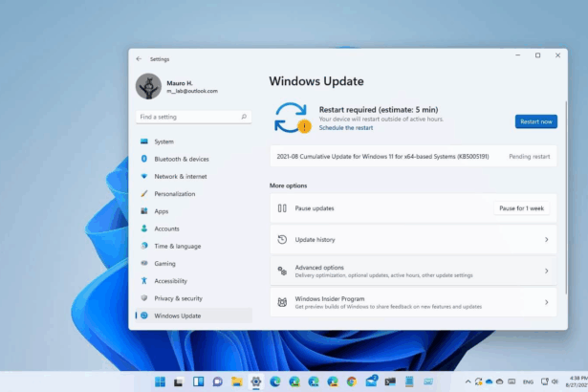Expand Advanced options chevron
Image resolution: width=588 pixels, height=392 pixels.
[546, 271]
